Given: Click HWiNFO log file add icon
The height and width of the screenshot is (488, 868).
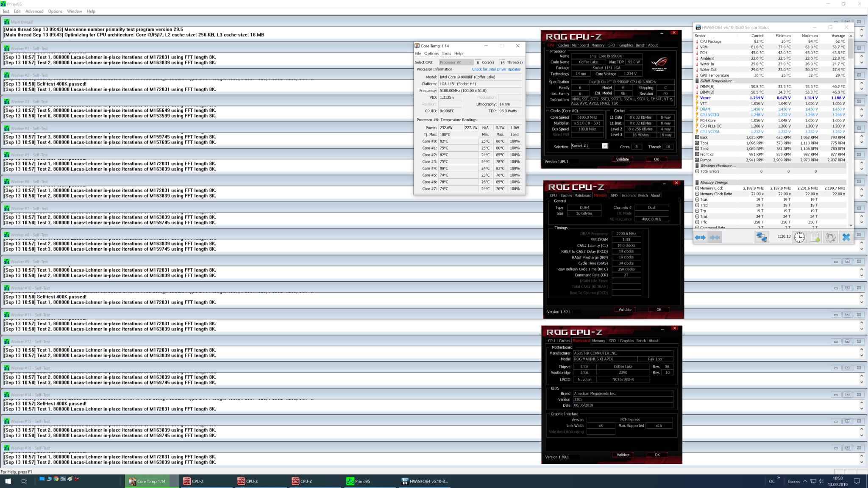Looking at the screenshot, I should pos(815,237).
